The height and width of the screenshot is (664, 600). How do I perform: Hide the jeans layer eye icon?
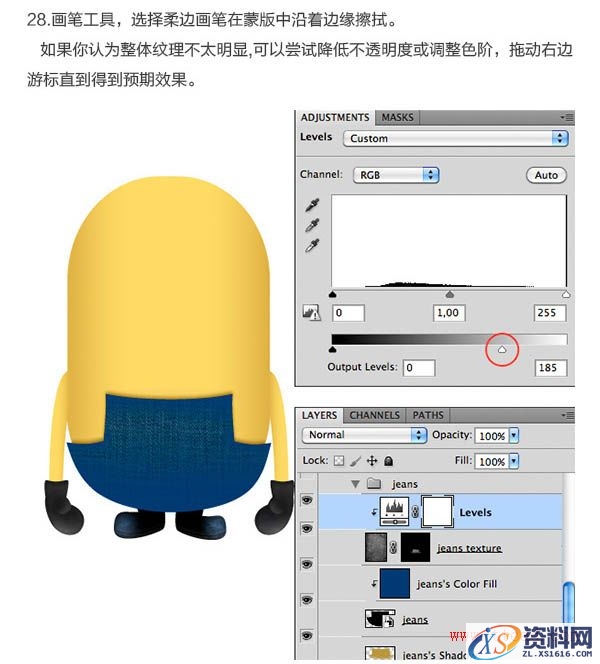point(307,600)
